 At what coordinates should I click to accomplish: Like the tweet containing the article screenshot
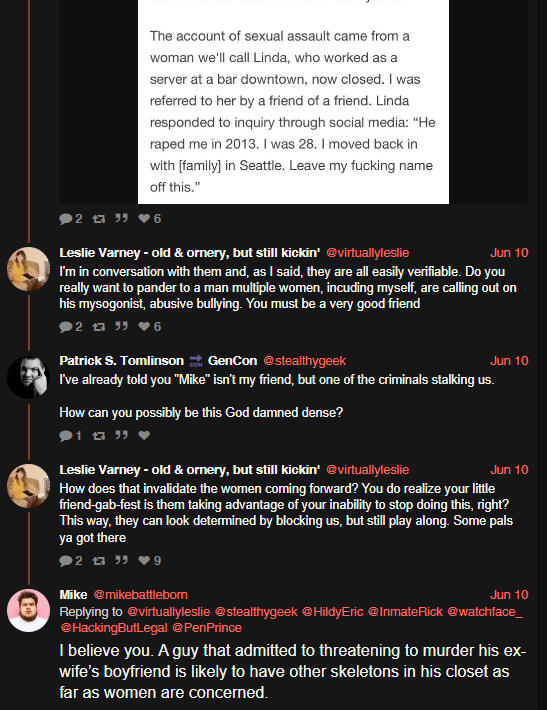pos(149,219)
